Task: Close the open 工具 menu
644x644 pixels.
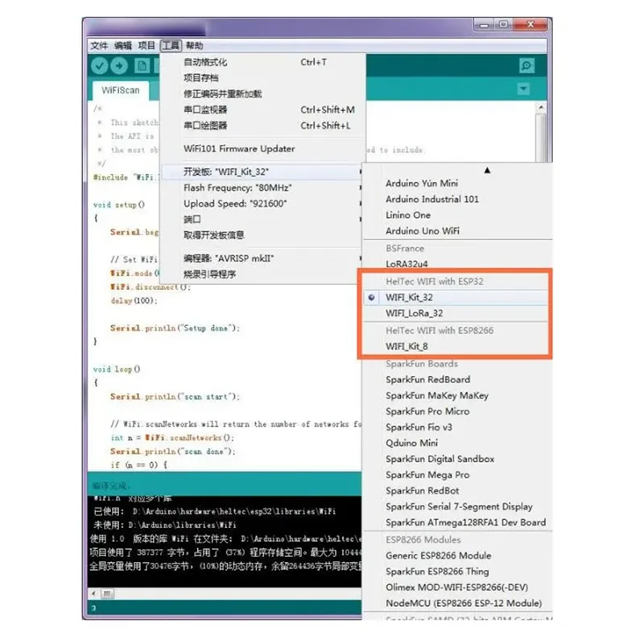Action: pos(171,46)
